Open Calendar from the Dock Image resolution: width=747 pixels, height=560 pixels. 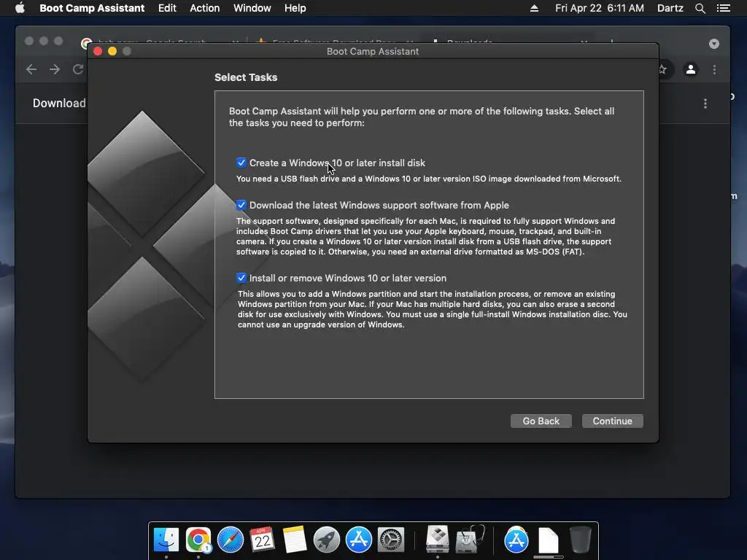coord(263,540)
